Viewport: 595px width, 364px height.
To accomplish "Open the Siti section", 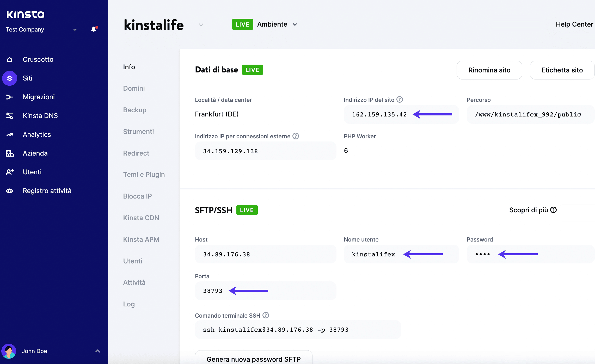I will [27, 78].
